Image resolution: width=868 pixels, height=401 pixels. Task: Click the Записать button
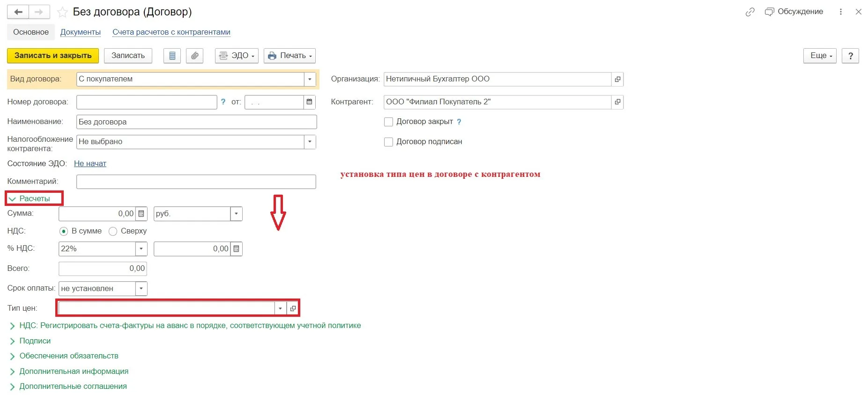click(x=128, y=56)
